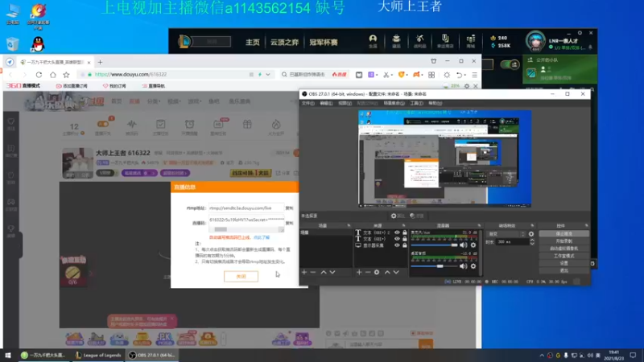Show hidden system tray icons chevron
Viewport: 644px width, 362px height.
pyautogui.click(x=542, y=356)
